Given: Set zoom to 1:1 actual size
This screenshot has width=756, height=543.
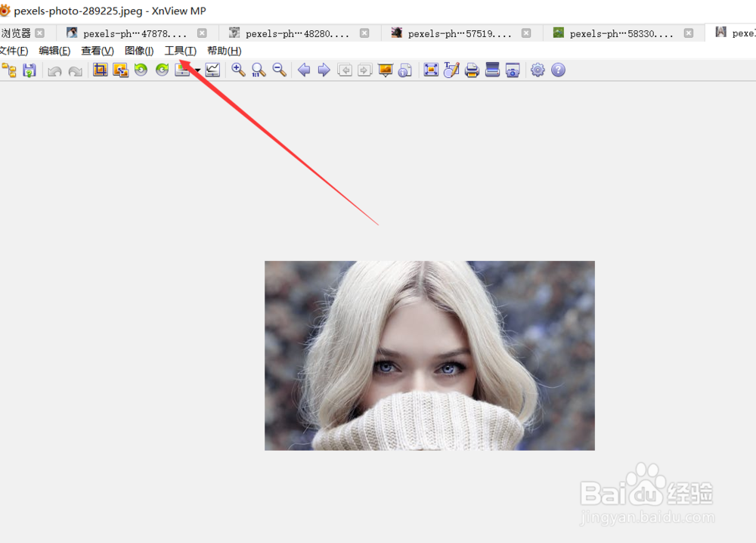Looking at the screenshot, I should click(x=259, y=70).
